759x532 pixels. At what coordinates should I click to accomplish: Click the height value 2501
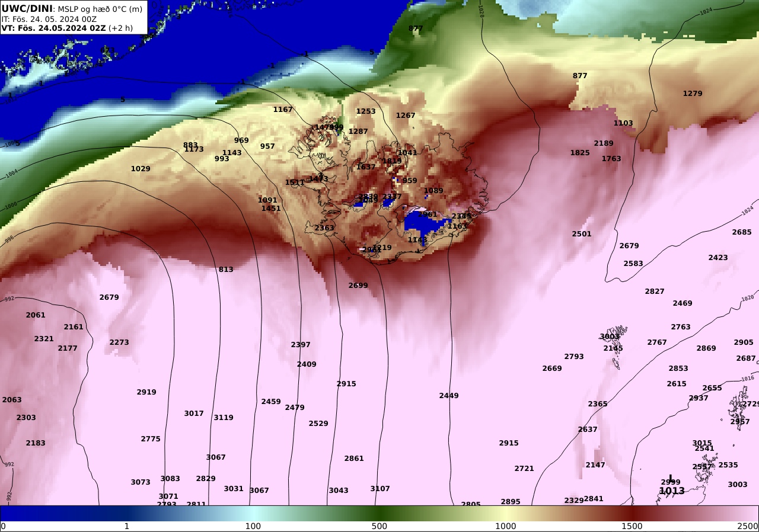click(582, 234)
